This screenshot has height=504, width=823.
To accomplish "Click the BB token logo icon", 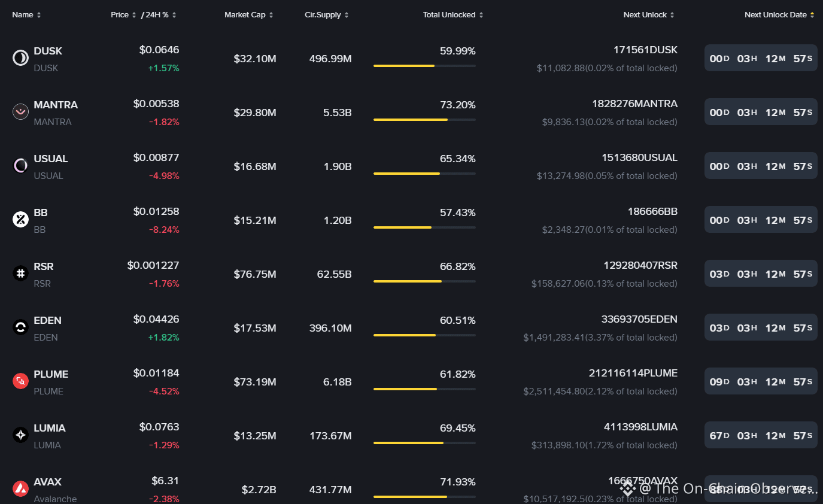I will [x=20, y=220].
